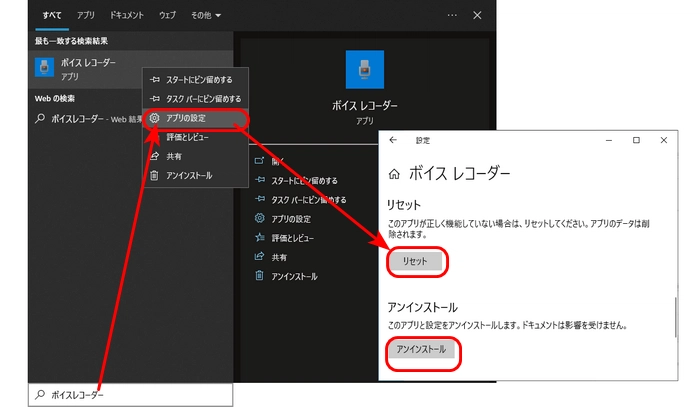Image resolution: width=700 pixels, height=407 pixels.
Task: Click the home icon in the 設定 window
Action: (394, 174)
